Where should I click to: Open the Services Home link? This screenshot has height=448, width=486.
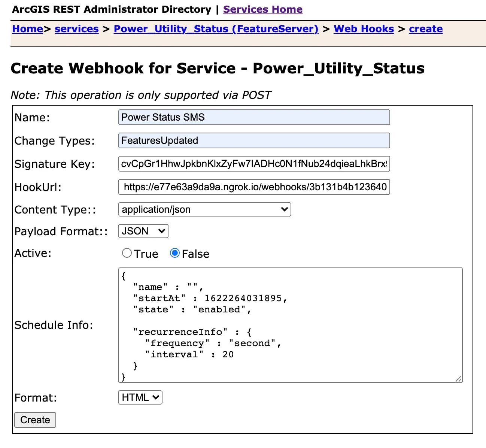click(x=262, y=9)
